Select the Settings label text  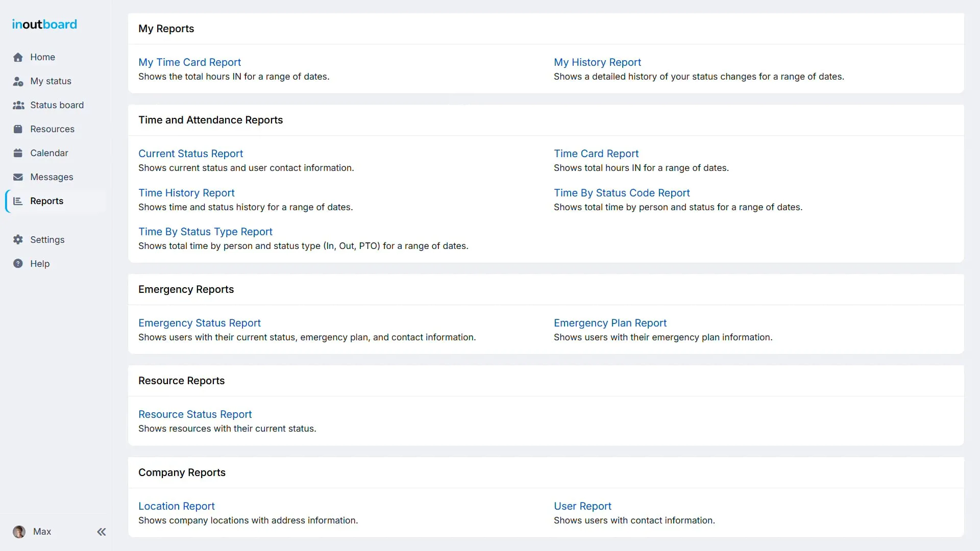pos(47,240)
